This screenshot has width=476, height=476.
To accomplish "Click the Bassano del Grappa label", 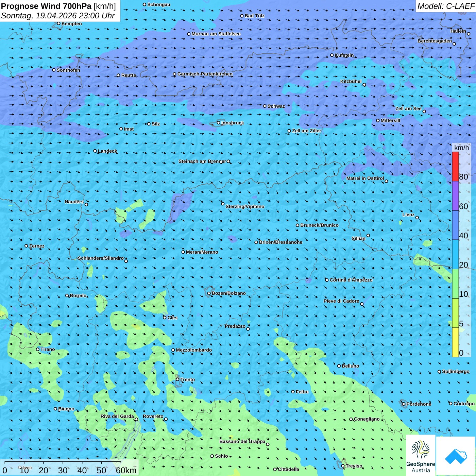I will pos(242,441).
